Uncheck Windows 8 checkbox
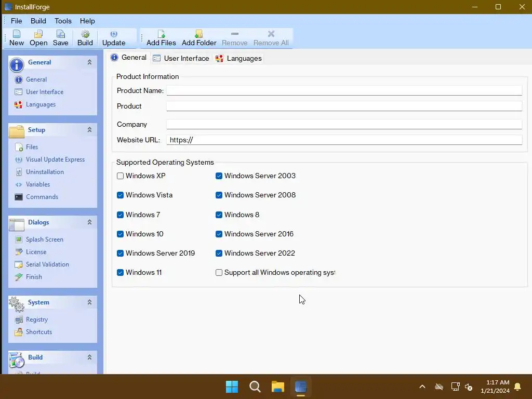Screen dimensions: 532x399 pyautogui.click(x=219, y=215)
